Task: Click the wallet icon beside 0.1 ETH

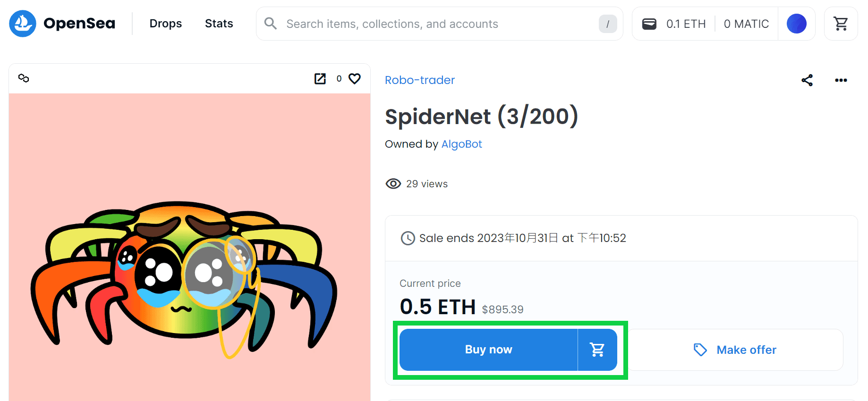Action: point(649,24)
